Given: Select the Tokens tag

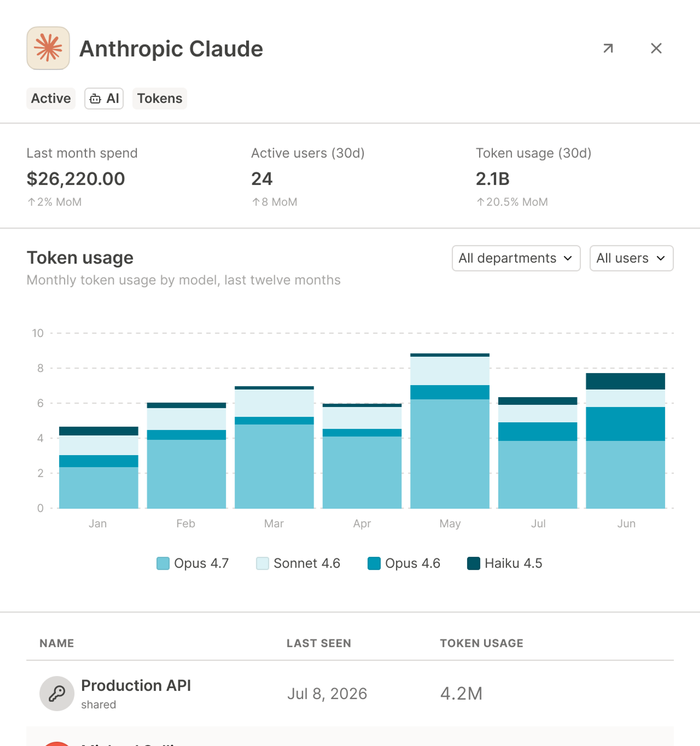Looking at the screenshot, I should 160,99.
